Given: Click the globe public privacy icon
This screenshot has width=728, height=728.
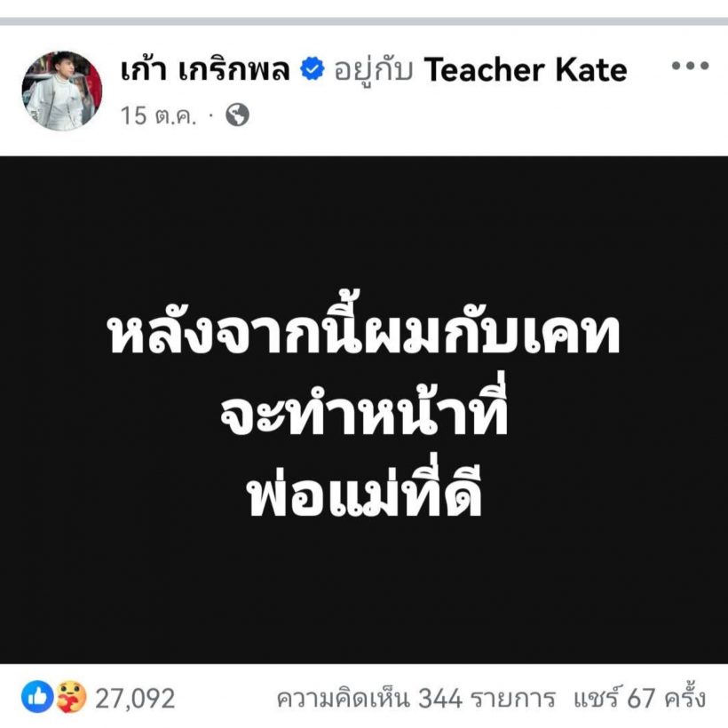Looking at the screenshot, I should pos(237,115).
